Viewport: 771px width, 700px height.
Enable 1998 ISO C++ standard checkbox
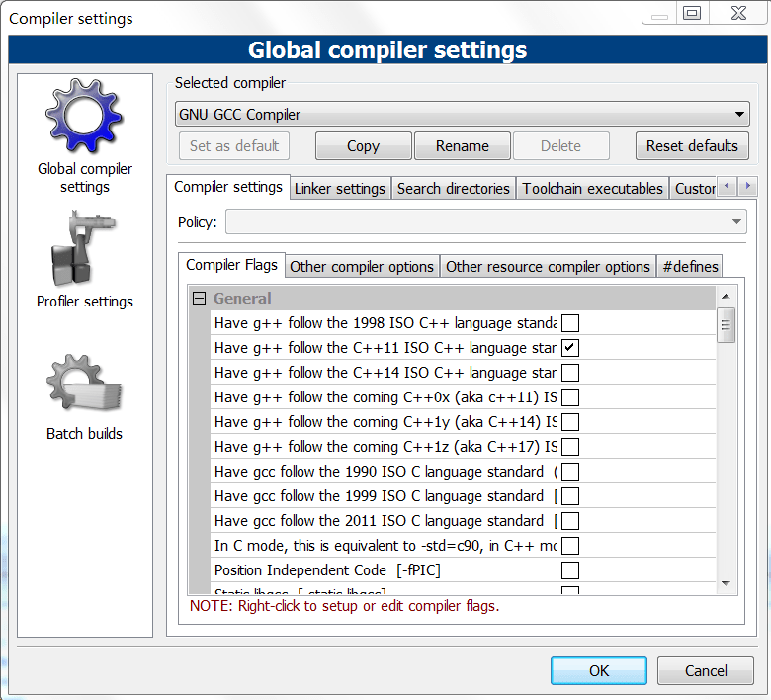[x=570, y=323]
